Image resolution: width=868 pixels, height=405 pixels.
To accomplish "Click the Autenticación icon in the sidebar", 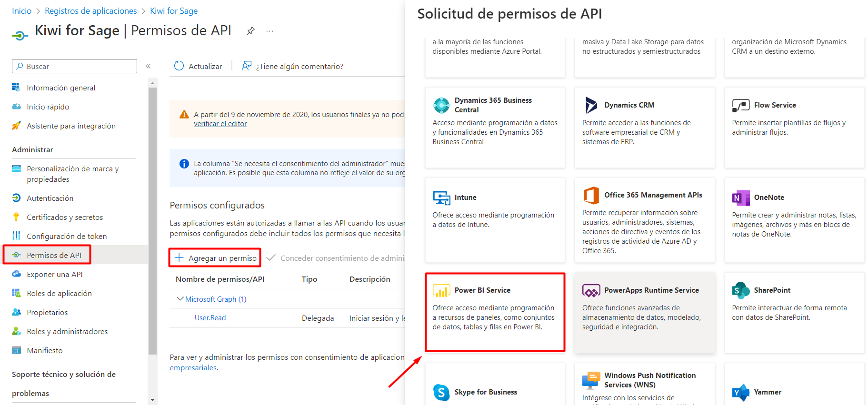I will 16,198.
